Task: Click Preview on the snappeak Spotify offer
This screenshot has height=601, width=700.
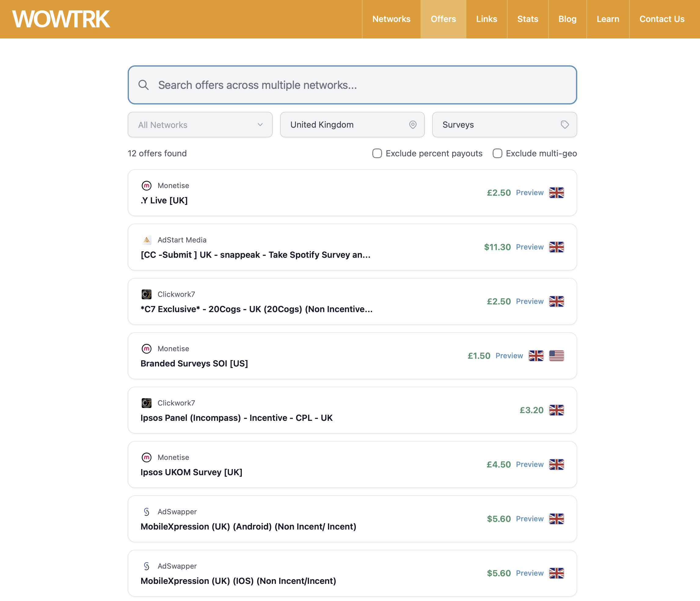Action: point(529,247)
